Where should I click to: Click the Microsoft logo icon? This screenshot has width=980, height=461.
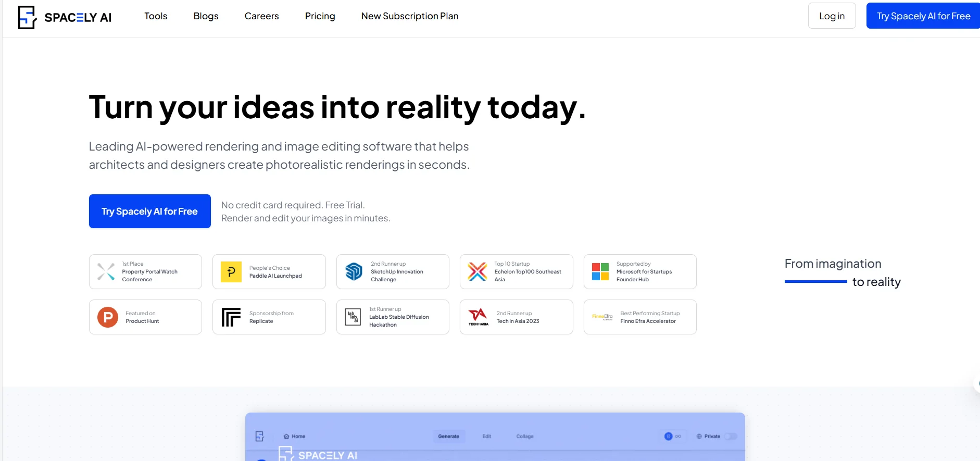coord(600,271)
